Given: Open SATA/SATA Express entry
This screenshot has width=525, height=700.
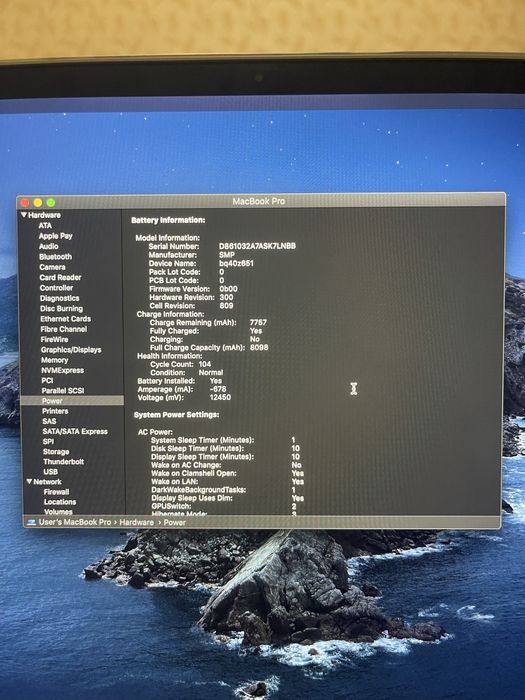Looking at the screenshot, I should coord(75,432).
